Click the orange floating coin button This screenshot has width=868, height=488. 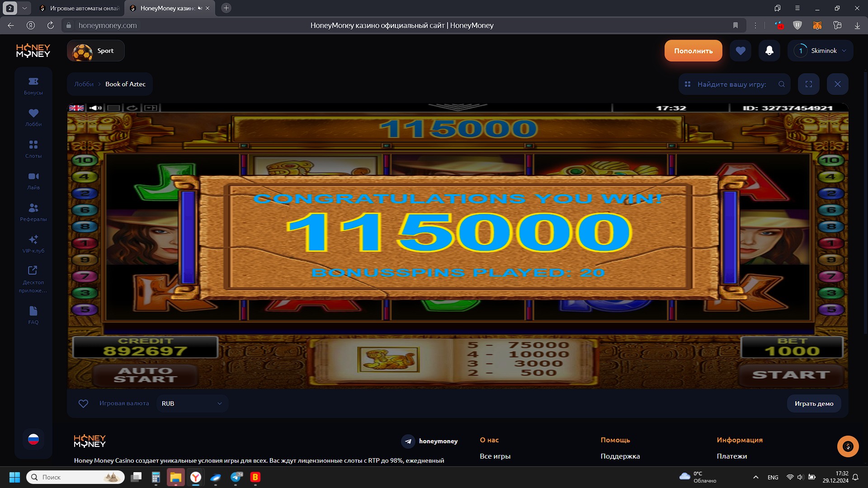pyautogui.click(x=848, y=446)
